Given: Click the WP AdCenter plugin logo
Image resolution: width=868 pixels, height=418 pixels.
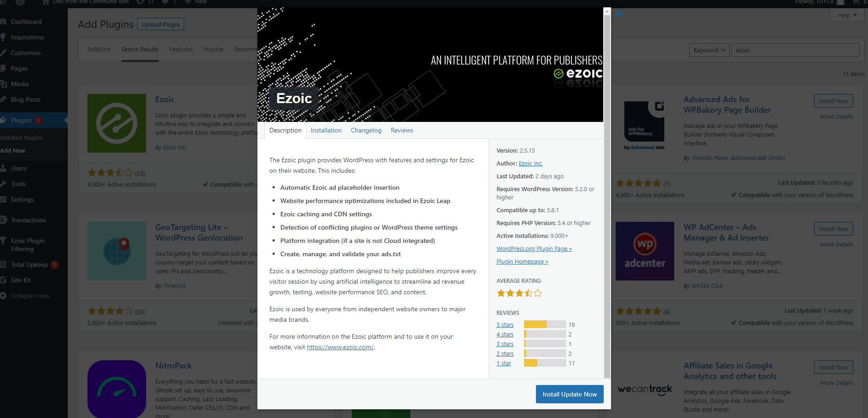Looking at the screenshot, I should (x=644, y=251).
